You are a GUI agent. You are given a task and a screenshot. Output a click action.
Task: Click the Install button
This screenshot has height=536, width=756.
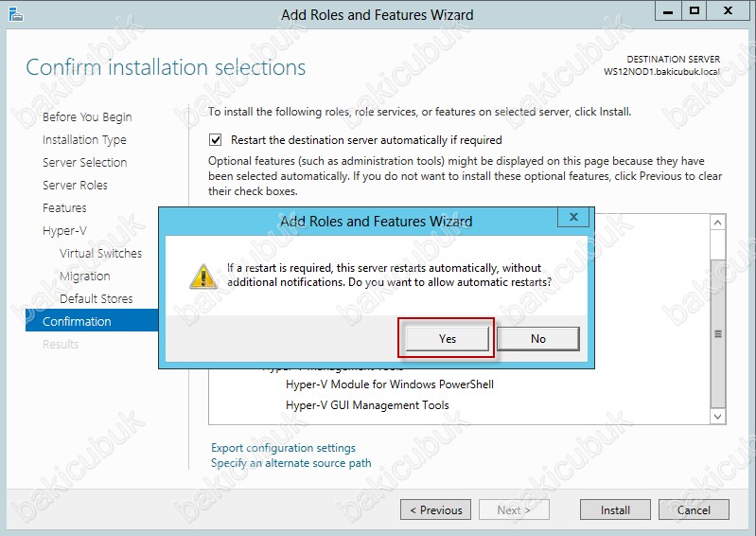coord(615,509)
